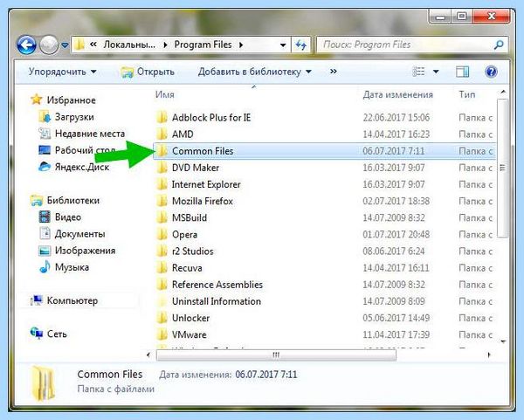Select the Opera folder icon
Viewport: 524px width, 420px height.
(162, 234)
